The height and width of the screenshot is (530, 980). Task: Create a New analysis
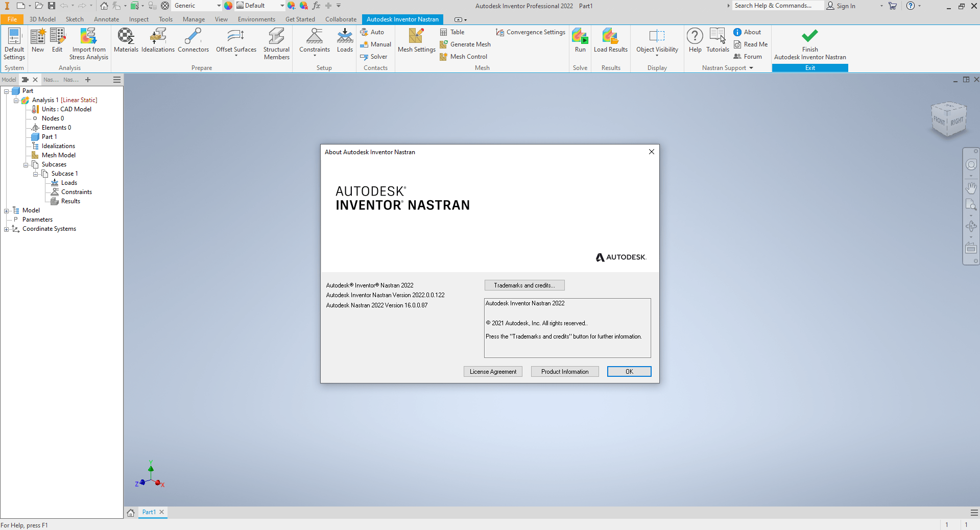pyautogui.click(x=38, y=41)
